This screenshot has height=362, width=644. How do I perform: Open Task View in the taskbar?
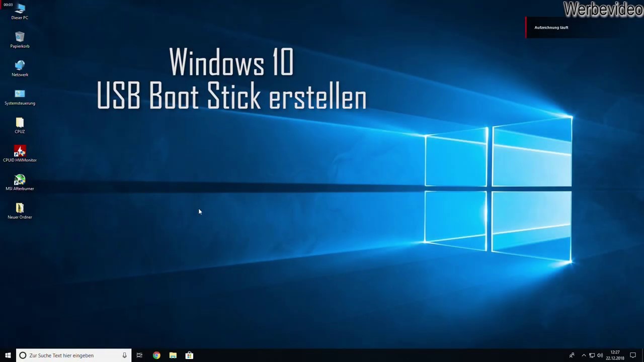[139, 355]
